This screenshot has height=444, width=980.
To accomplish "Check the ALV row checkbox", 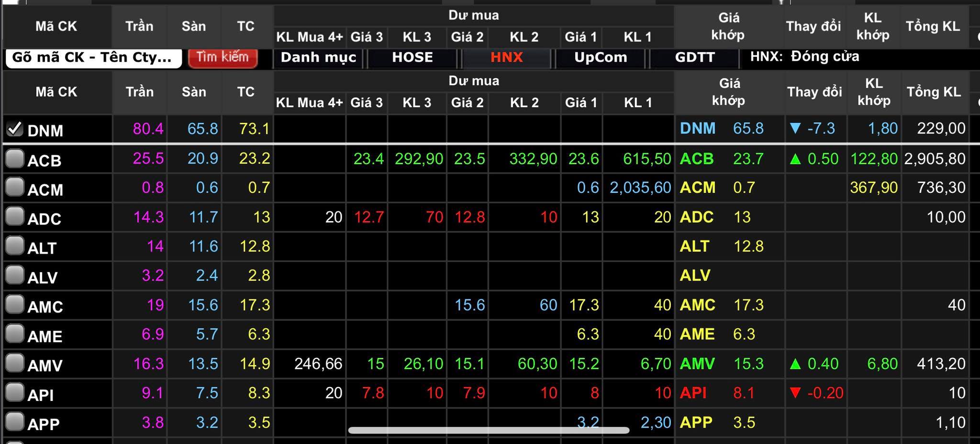I will (x=15, y=275).
